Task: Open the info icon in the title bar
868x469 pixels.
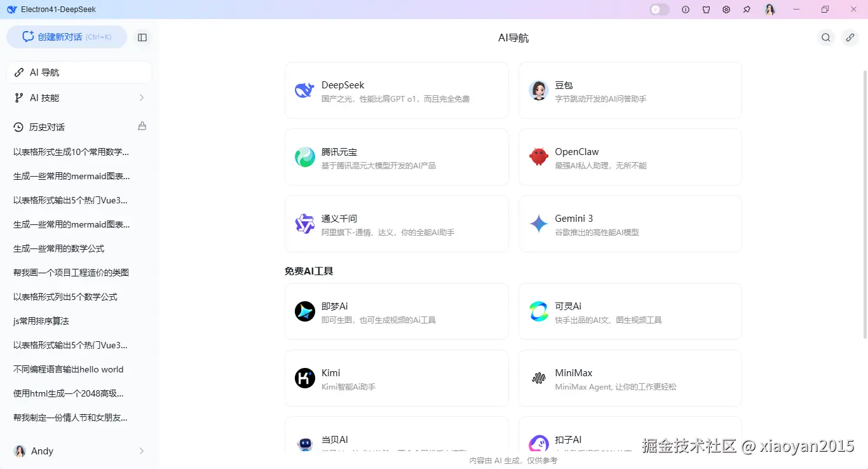Action: pos(686,9)
